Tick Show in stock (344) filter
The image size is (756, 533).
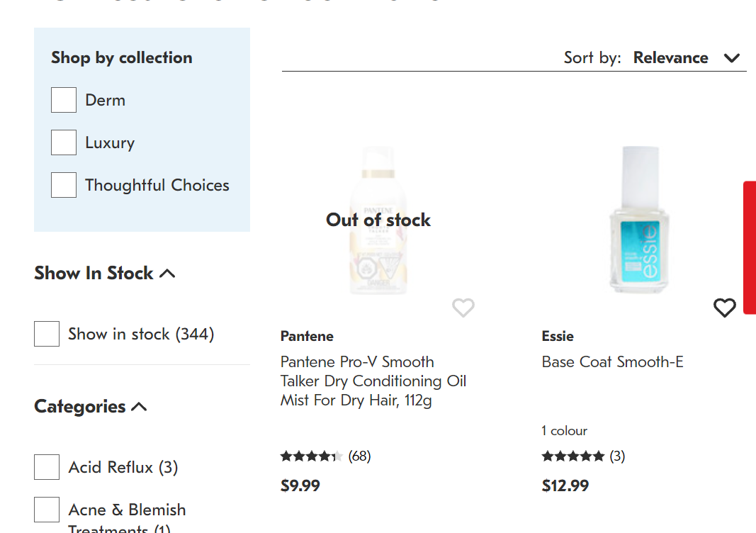pos(47,334)
